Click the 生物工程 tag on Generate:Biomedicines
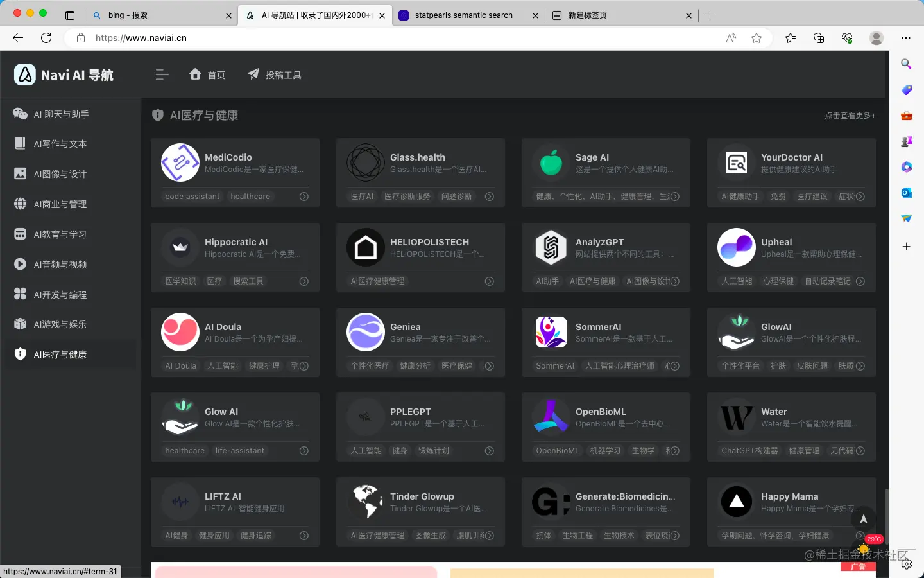The width and height of the screenshot is (924, 578). pos(577,536)
